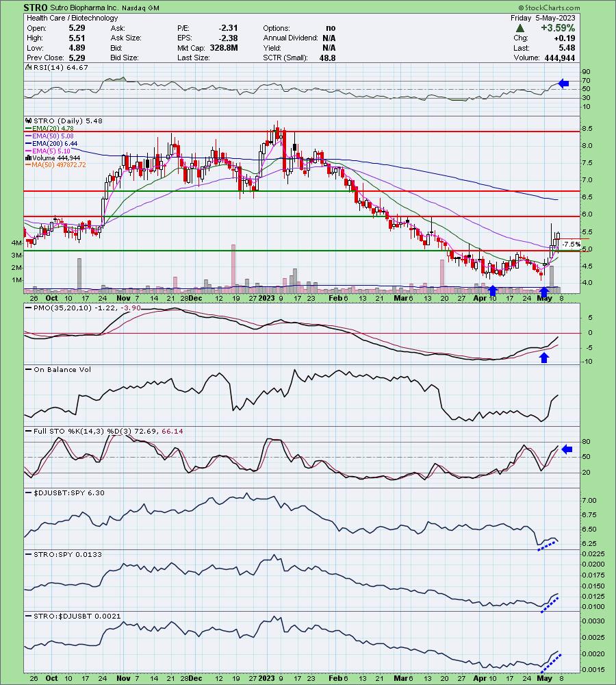Click the STRO ticker symbol in the title

coord(36,8)
